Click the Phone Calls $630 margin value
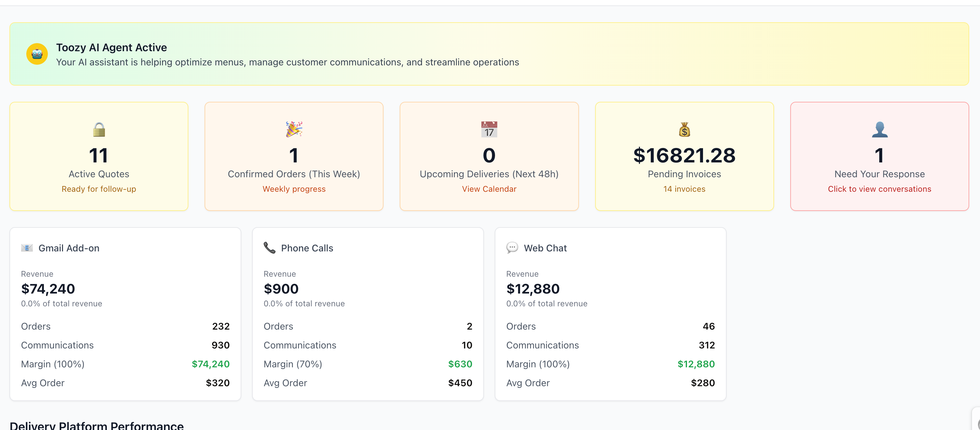The image size is (980, 430). pyautogui.click(x=460, y=364)
